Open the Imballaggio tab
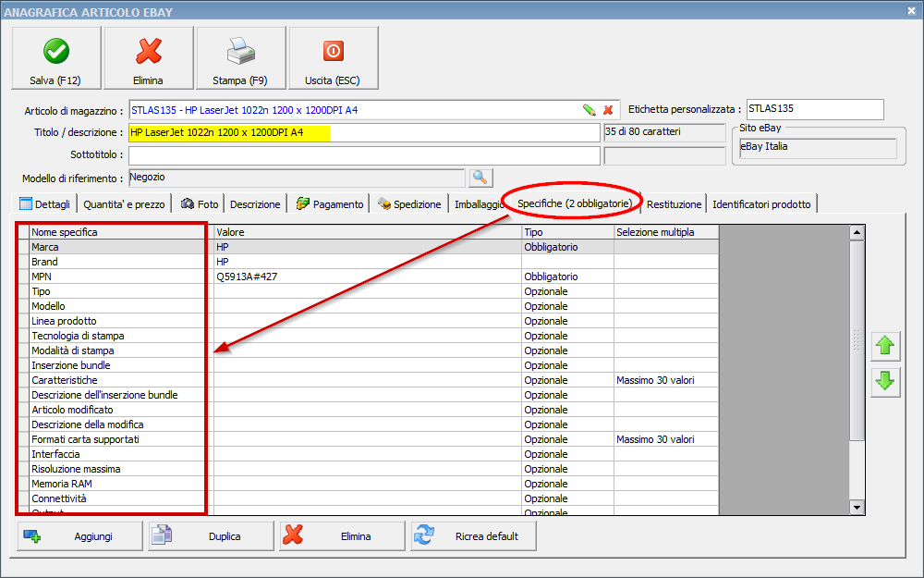 (479, 204)
